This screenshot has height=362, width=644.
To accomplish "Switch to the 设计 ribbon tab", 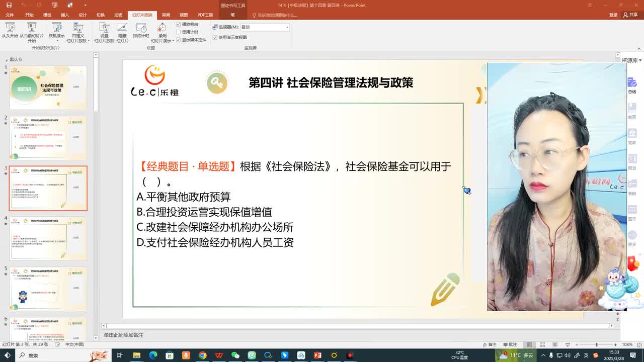I will (x=83, y=15).
